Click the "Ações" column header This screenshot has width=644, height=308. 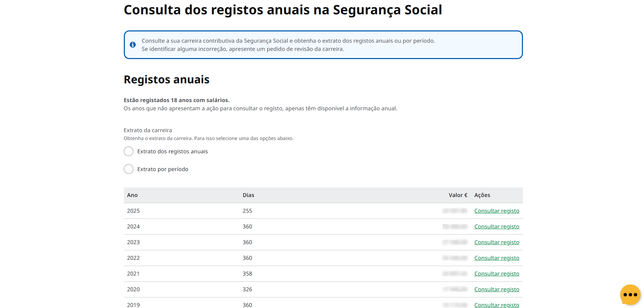(482, 195)
